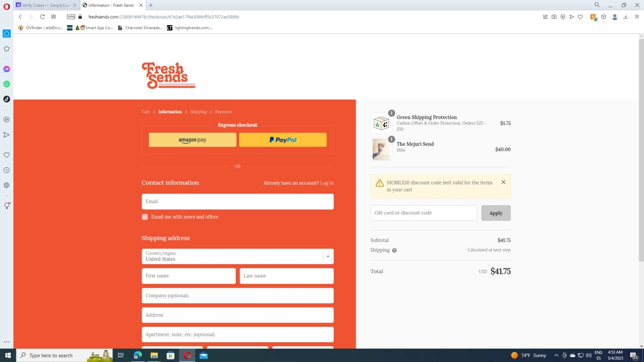Click the Last name field
The width and height of the screenshot is (644, 362).
pos(286,276)
